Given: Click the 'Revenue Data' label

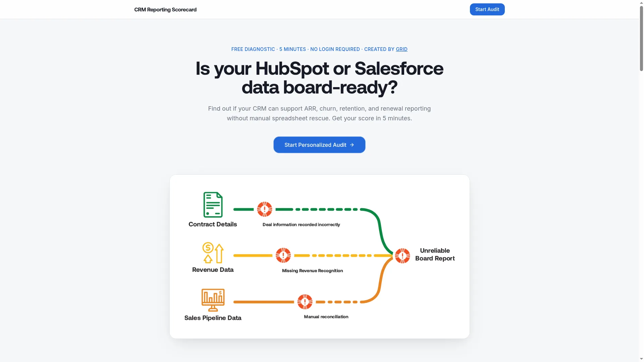Looking at the screenshot, I should [213, 270].
